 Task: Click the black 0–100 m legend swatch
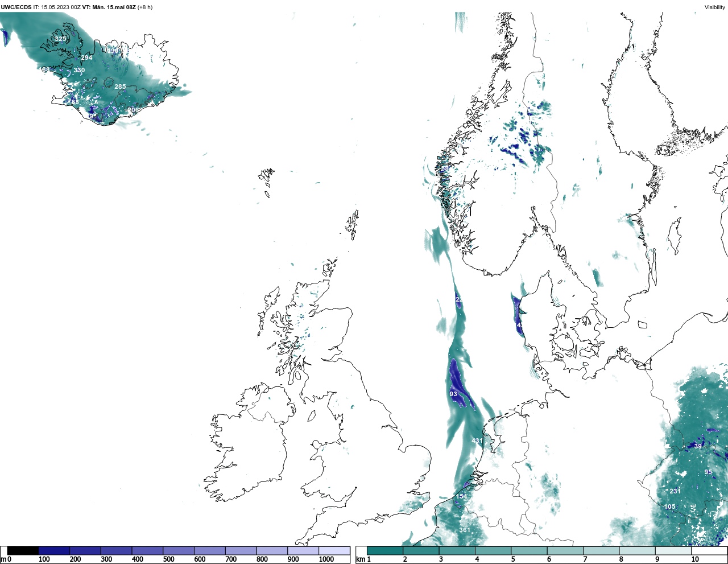(x=23, y=550)
